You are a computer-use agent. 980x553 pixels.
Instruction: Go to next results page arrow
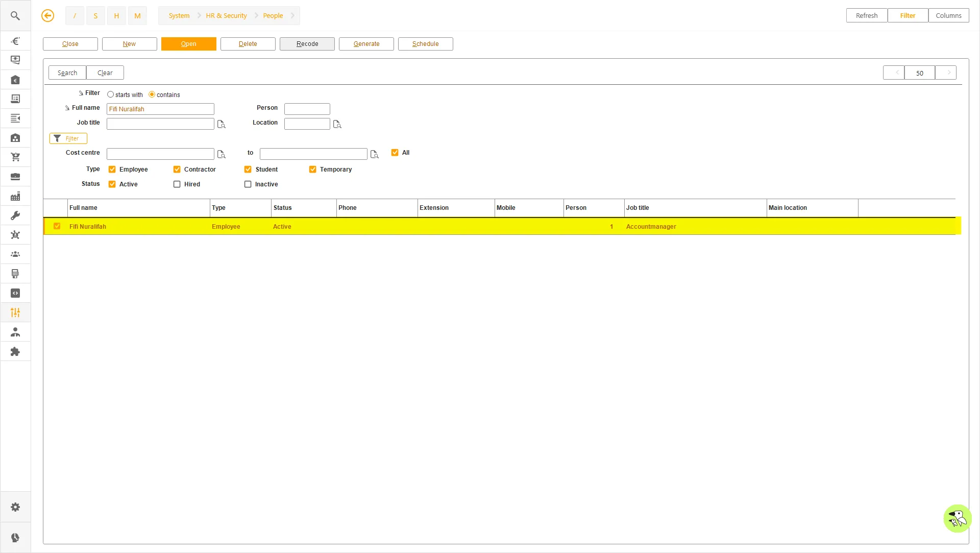coord(946,73)
